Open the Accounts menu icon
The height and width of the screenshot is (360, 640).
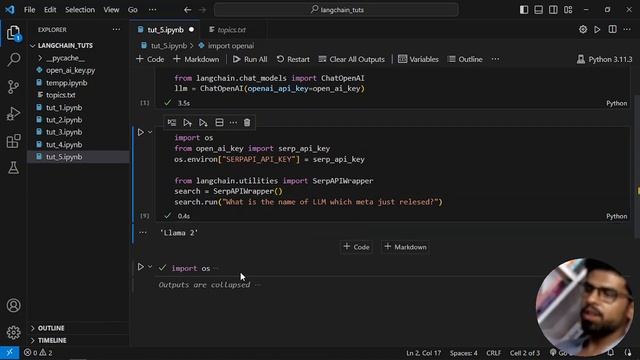(x=13, y=305)
